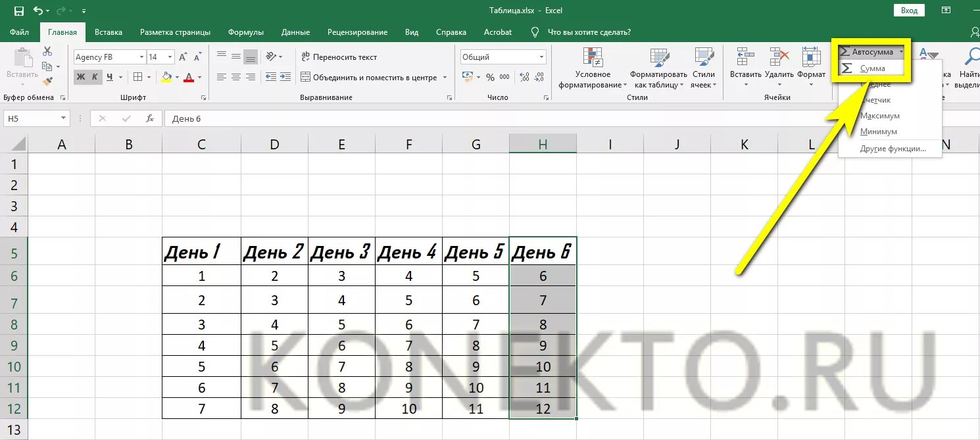This screenshot has width=980, height=440.
Task: Open the font size 14 dropdown
Action: [170, 57]
